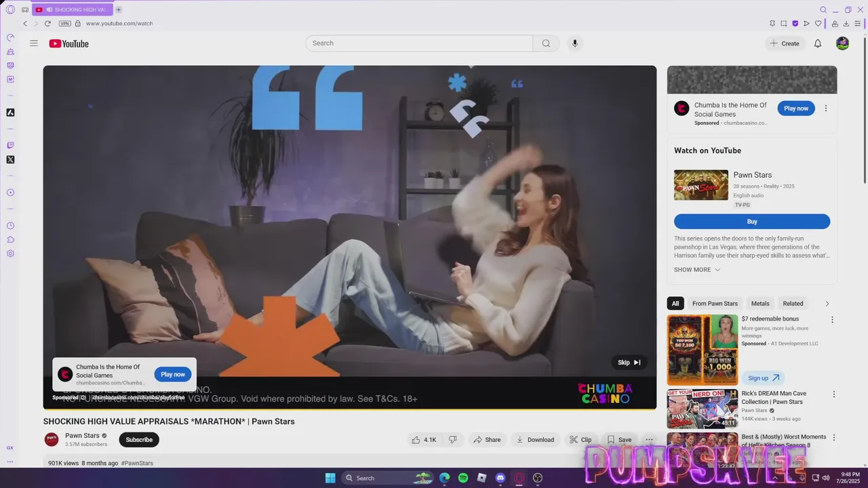Open Twitch in Opera sidebar
This screenshot has width=868, height=488.
coord(10,145)
